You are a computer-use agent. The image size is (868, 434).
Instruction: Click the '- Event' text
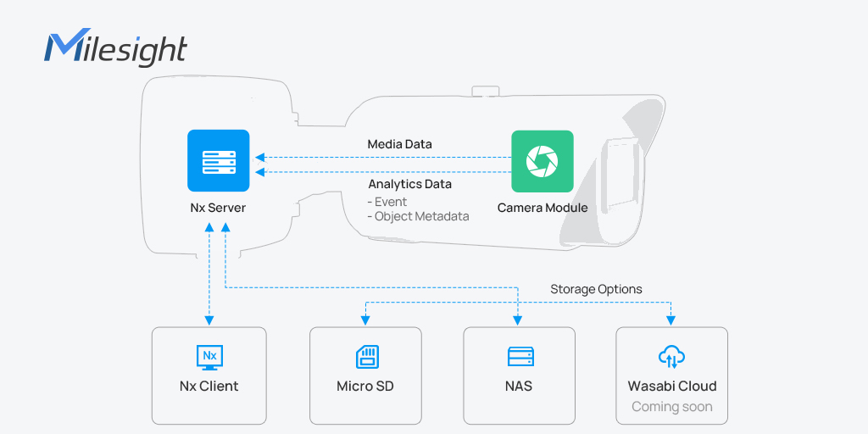coord(387,202)
